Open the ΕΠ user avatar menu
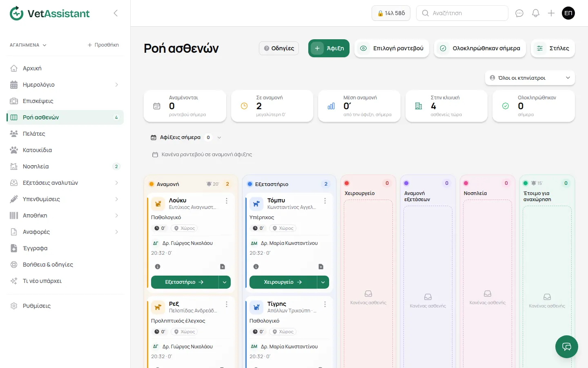 [x=568, y=13]
